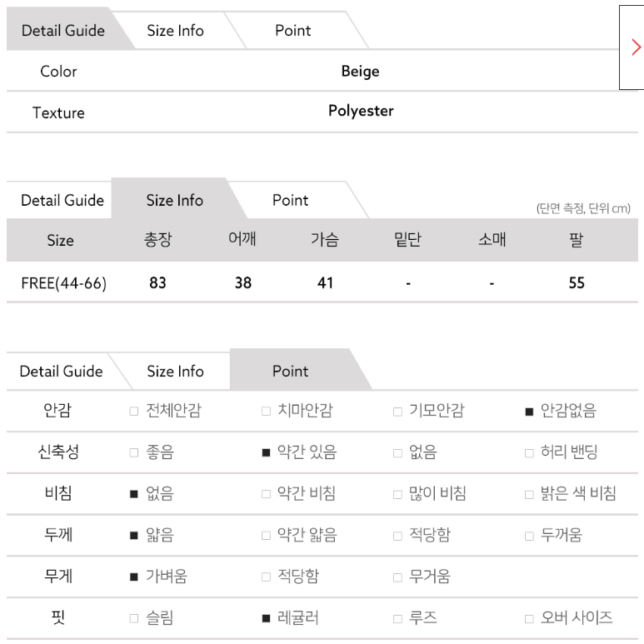Check the 전체안감 checkbox
Image resolution: width=644 pixels, height=644 pixels.
(134, 411)
